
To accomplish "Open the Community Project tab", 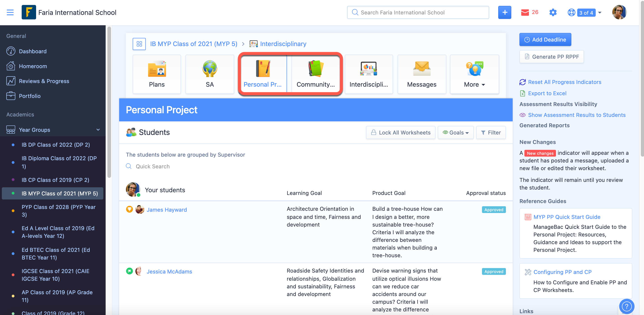I will pyautogui.click(x=315, y=74).
